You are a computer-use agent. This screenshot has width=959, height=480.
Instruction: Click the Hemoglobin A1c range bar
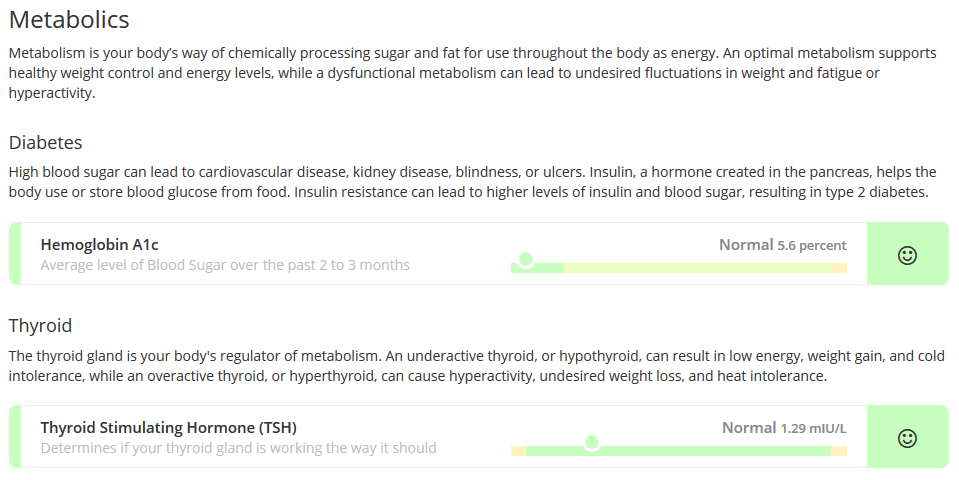(x=679, y=268)
